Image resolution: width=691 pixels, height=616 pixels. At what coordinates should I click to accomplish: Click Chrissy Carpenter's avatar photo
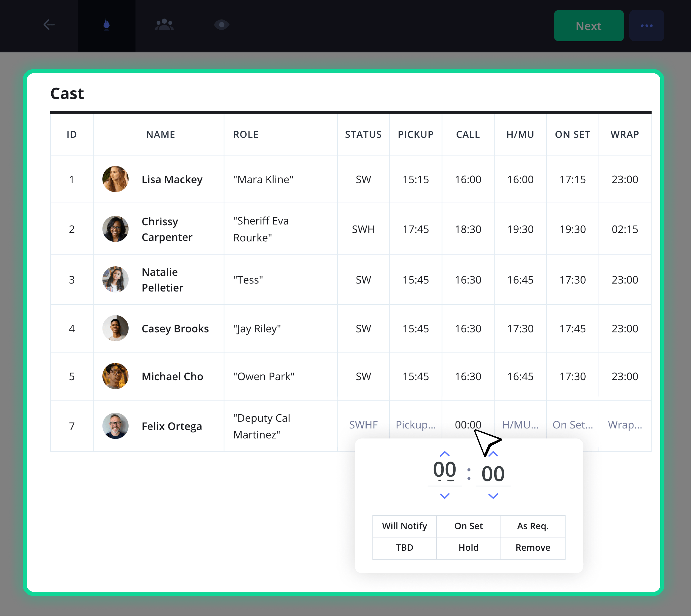pos(115,229)
